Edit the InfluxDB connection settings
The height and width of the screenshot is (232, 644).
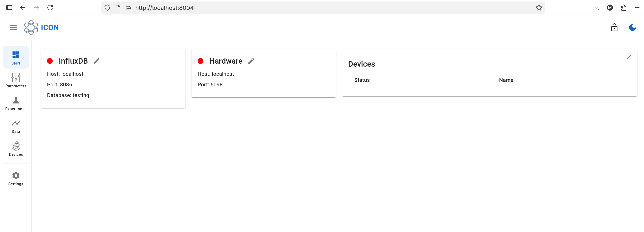point(97,61)
